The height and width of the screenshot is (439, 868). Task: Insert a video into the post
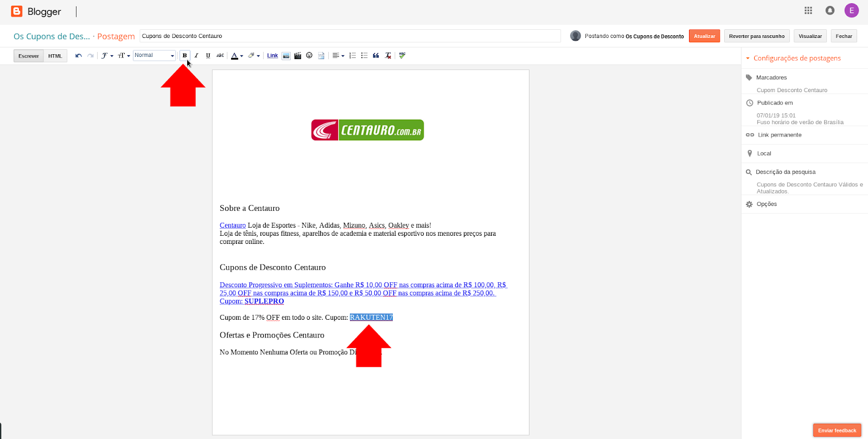[x=298, y=56]
